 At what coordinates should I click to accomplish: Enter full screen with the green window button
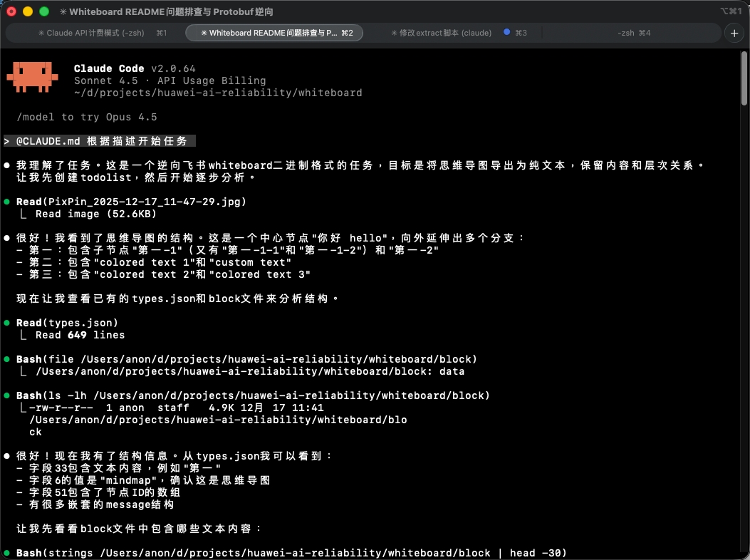[x=44, y=11]
